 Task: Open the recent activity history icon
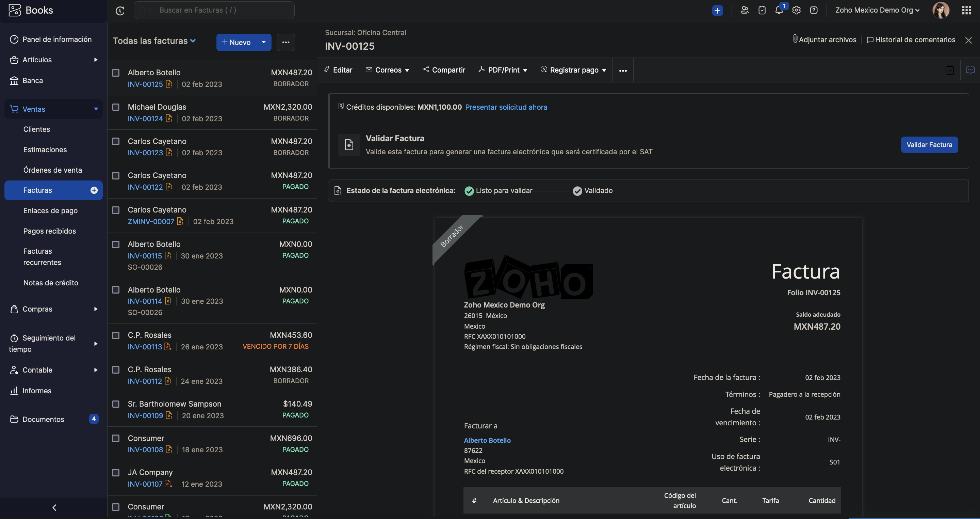(120, 11)
